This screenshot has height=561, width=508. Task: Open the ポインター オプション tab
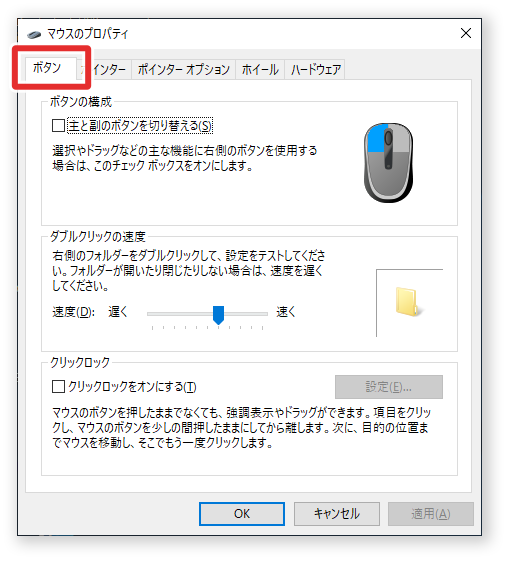tap(184, 69)
